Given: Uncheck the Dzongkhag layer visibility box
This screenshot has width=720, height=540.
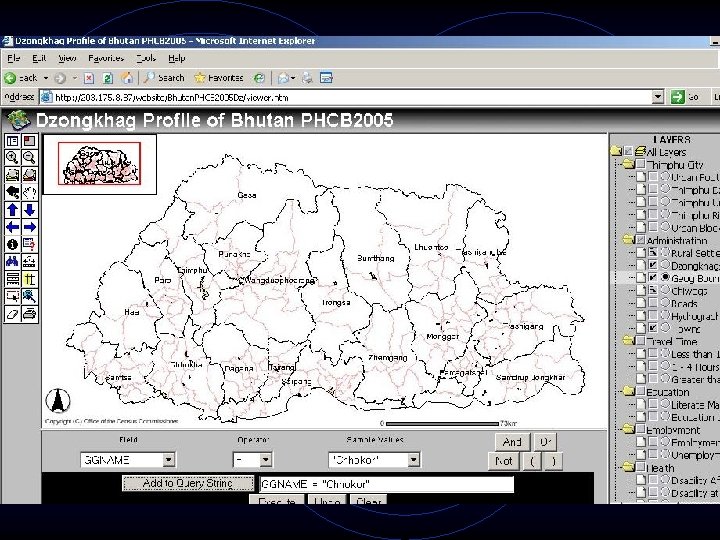Looking at the screenshot, I should 653,265.
